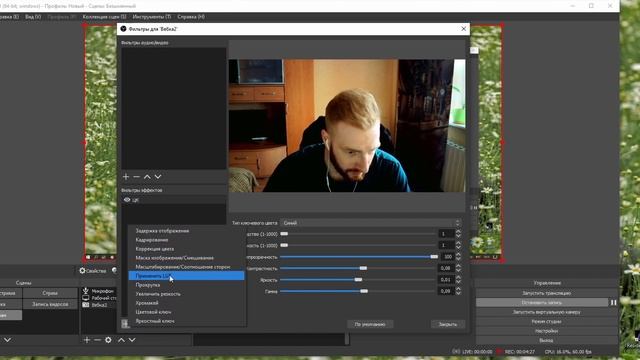Image resolution: width=640 pixels, height=360 pixels.
Task: Open the Тип ключевого цвета dropdown
Action: [x=370, y=223]
